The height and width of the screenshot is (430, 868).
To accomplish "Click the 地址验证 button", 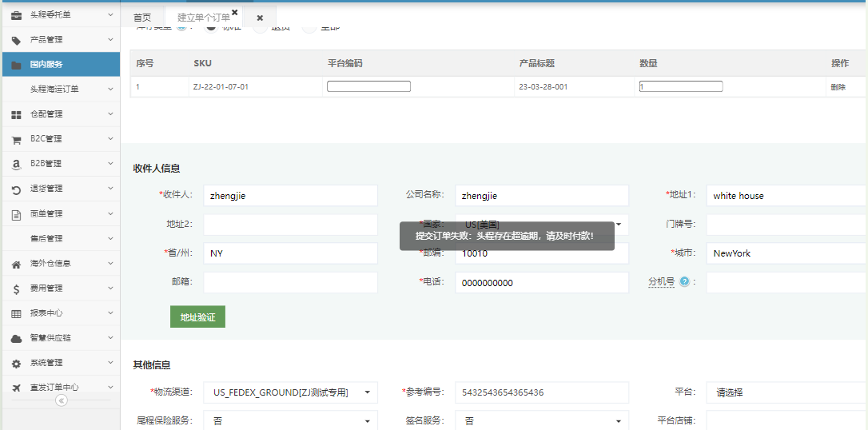I will click(x=197, y=317).
